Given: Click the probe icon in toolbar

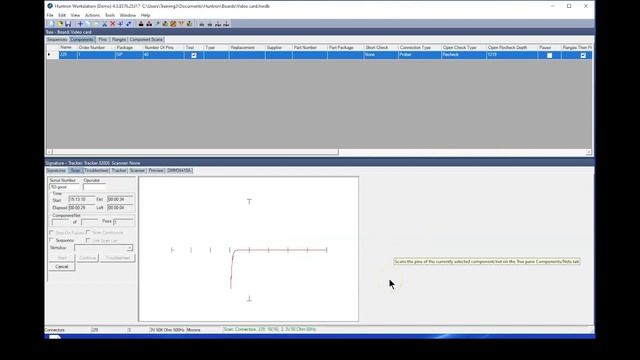Looking at the screenshot, I should coord(157,24).
